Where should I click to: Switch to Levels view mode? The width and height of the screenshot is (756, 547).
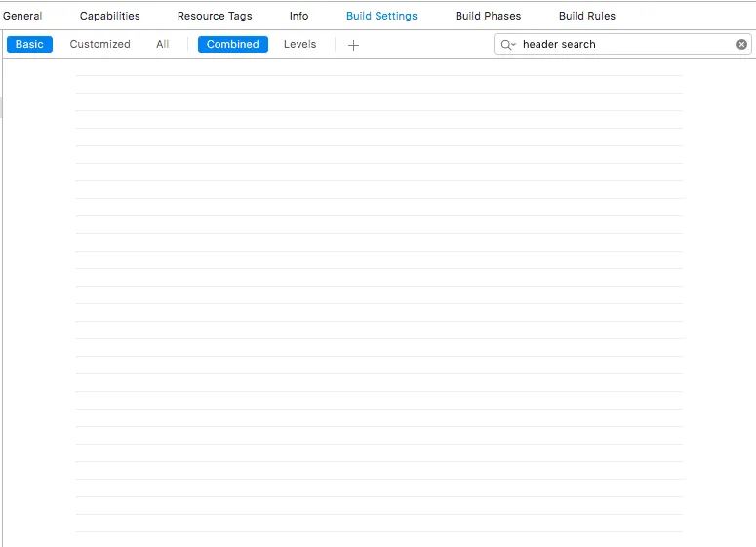299,44
